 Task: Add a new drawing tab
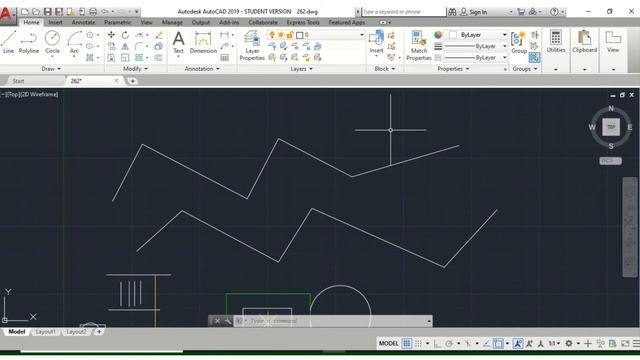132,81
